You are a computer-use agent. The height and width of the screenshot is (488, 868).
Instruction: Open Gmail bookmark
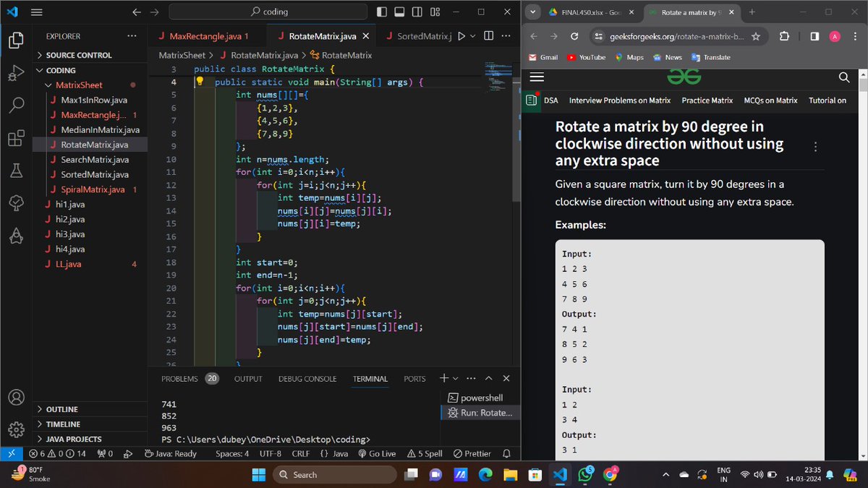(x=542, y=57)
